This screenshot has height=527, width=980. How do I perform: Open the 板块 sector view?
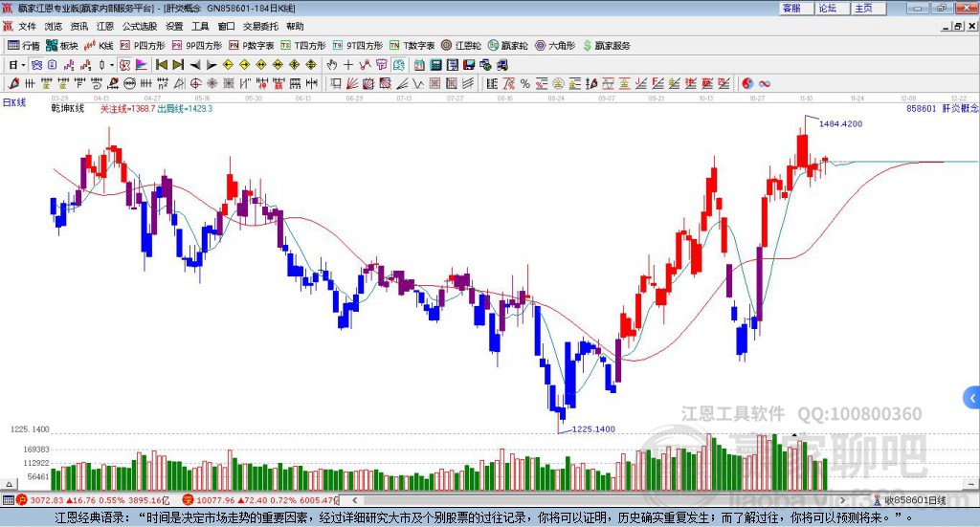(x=62, y=46)
